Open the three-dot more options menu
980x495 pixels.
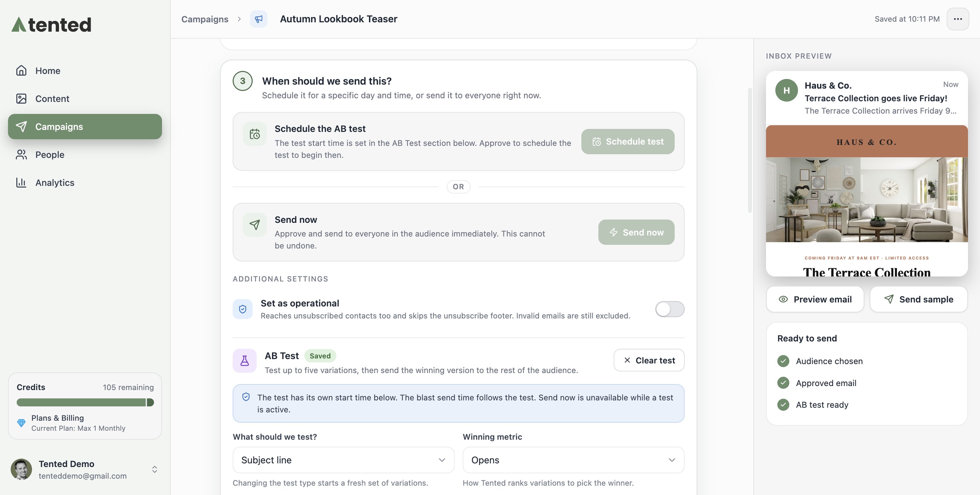[958, 19]
